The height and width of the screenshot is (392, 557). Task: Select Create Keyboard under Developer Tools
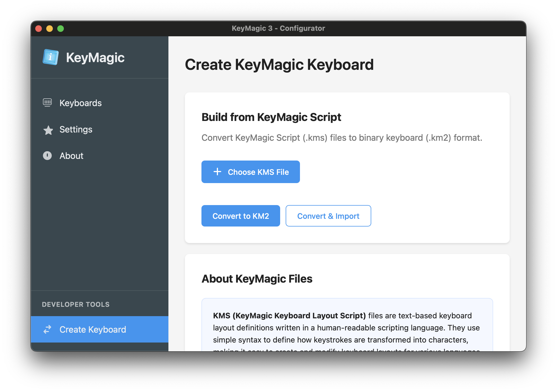pos(93,329)
